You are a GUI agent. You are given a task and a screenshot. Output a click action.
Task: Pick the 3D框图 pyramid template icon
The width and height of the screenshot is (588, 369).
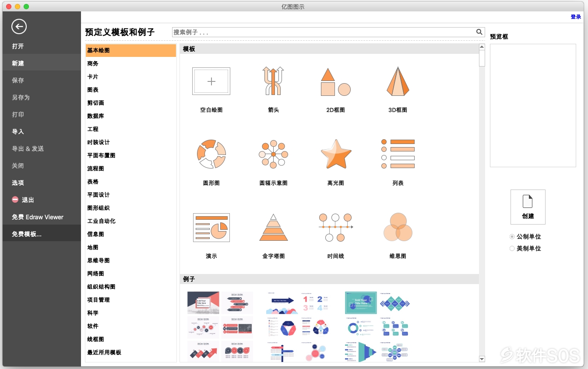tap(398, 81)
